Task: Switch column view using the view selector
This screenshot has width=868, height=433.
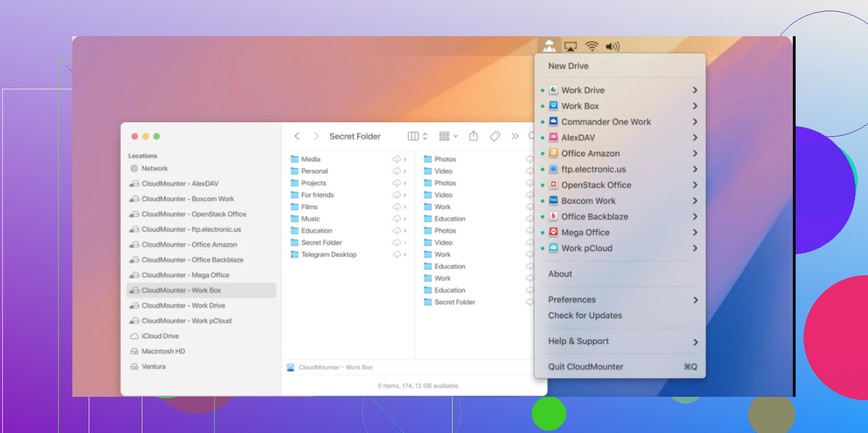Action: click(417, 136)
